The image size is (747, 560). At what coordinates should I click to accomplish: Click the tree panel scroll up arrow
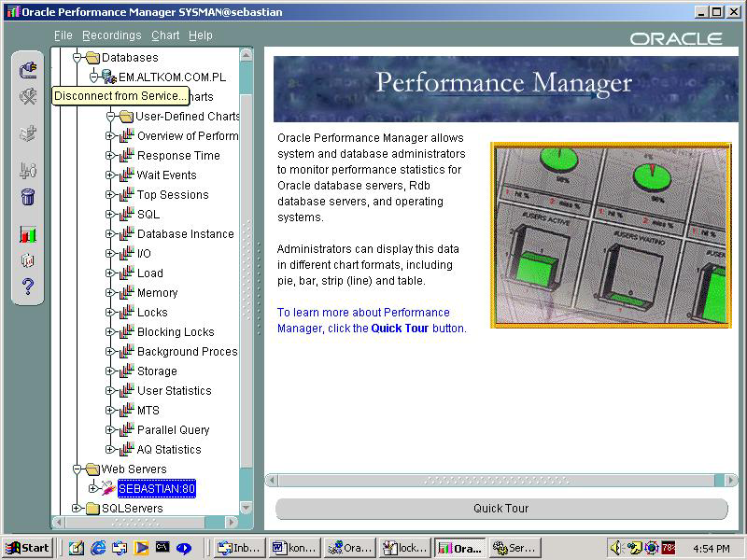tap(246, 55)
